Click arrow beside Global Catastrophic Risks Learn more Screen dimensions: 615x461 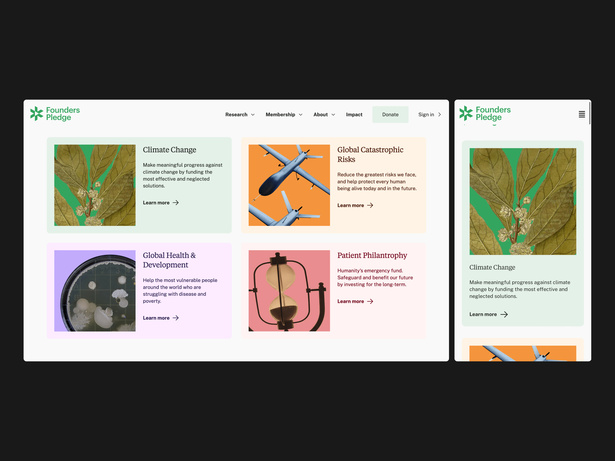(x=370, y=205)
